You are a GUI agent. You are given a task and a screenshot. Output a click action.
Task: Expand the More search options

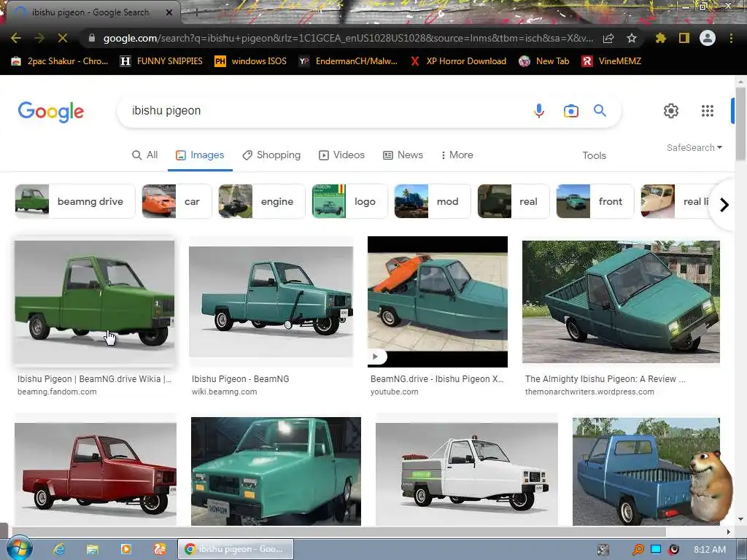coord(457,155)
